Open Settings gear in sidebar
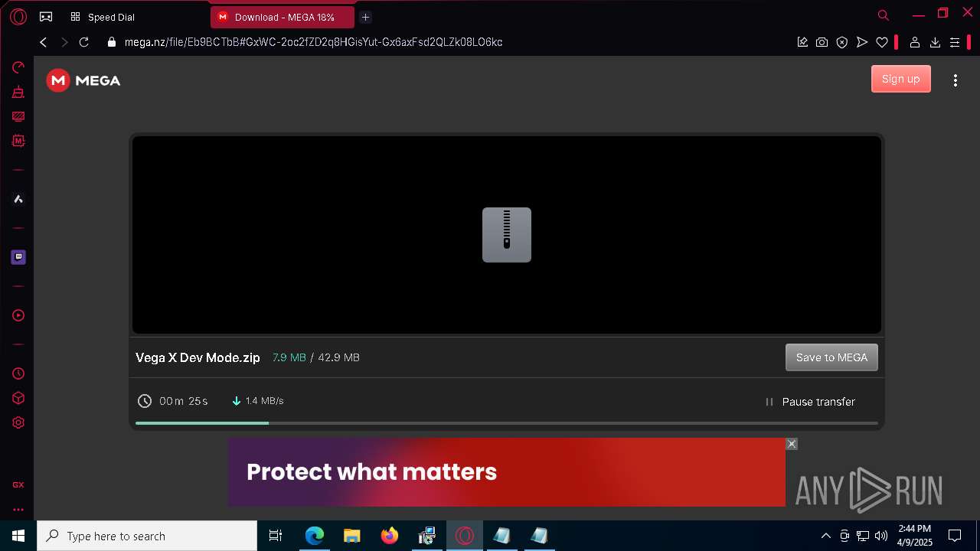Viewport: 980px width, 551px height. (x=18, y=422)
